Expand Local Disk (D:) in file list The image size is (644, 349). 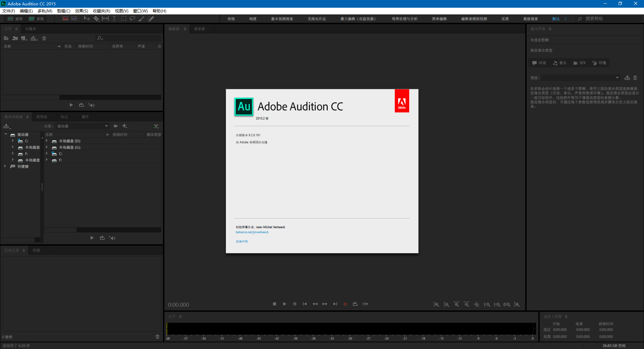47,141
